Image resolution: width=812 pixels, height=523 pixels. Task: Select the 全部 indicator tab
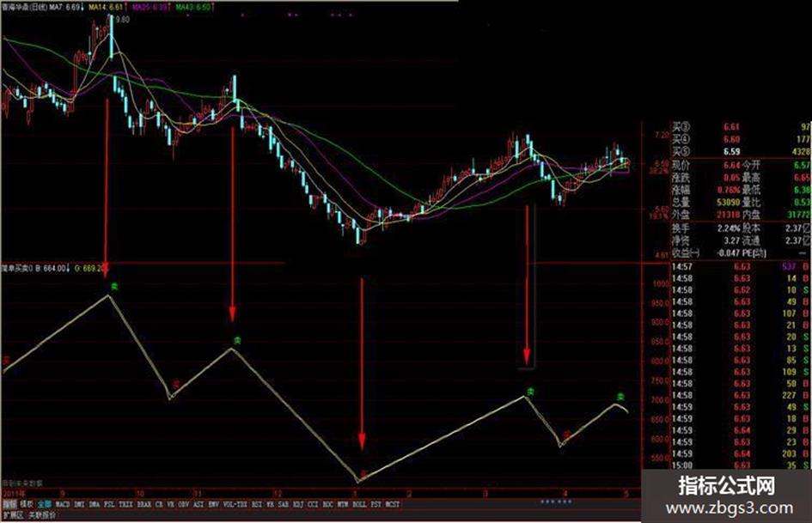[45, 504]
